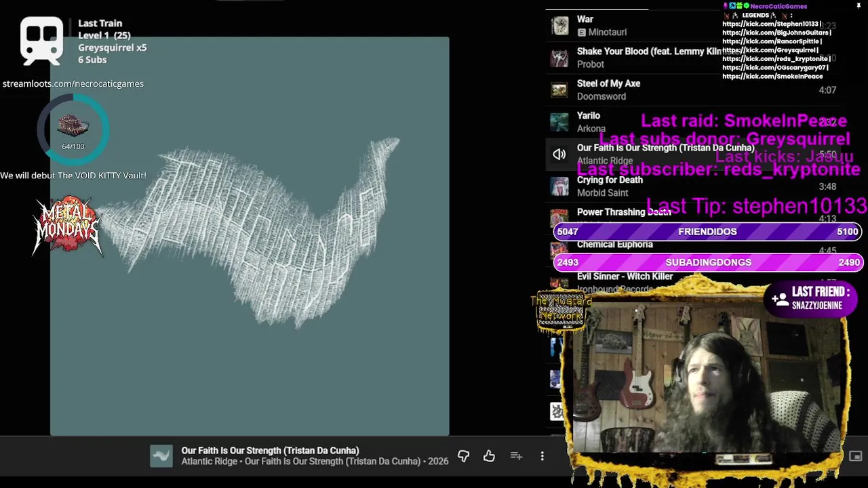This screenshot has width=868, height=488.
Task: Select the Steel of My Axe thumbnail
Action: [559, 89]
